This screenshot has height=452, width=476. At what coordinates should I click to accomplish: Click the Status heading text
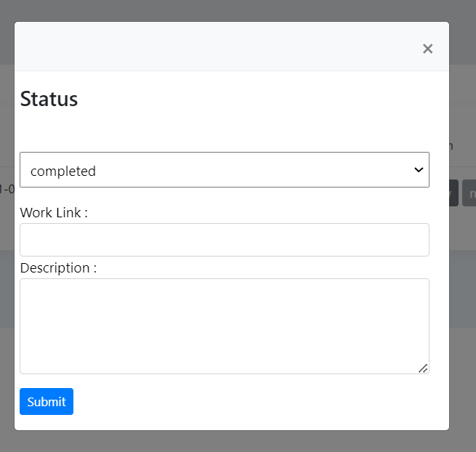coord(49,99)
